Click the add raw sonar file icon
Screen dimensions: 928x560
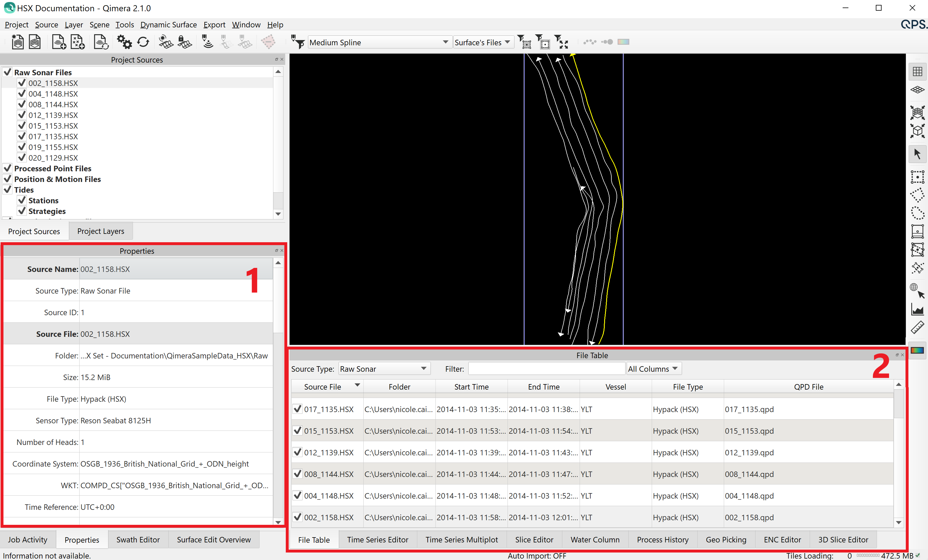coord(59,42)
